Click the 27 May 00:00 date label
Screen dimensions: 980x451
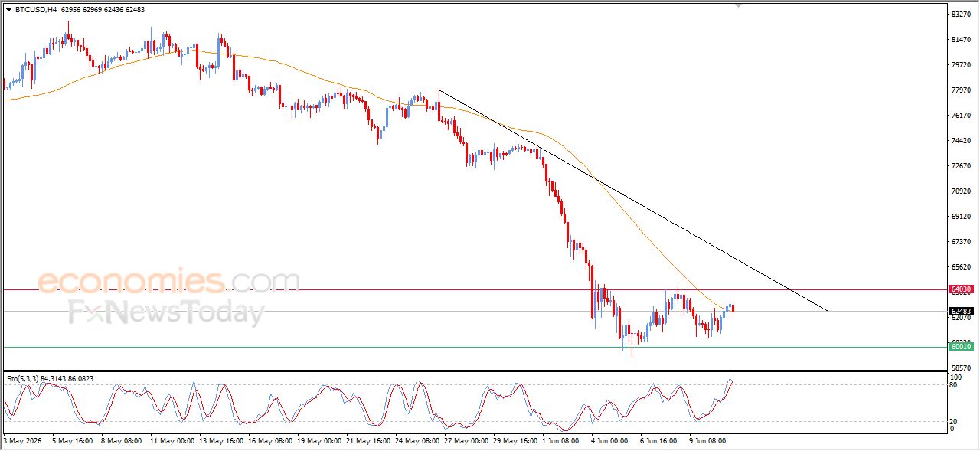[464, 441]
